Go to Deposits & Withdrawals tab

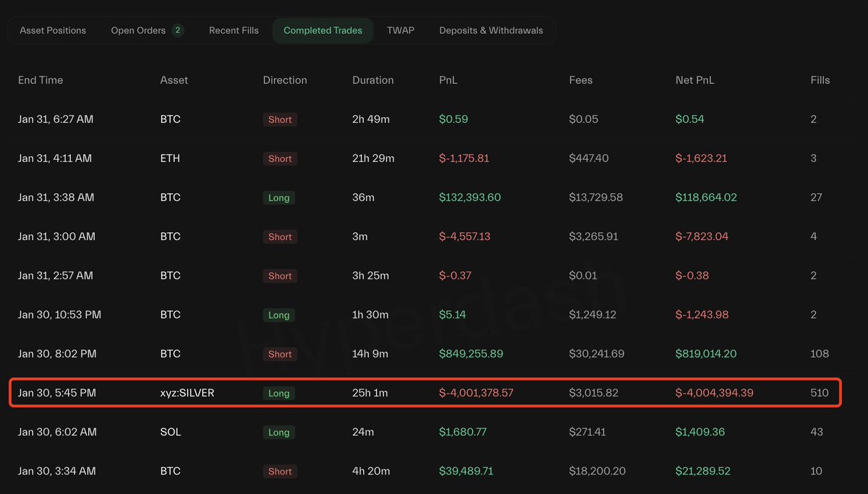(x=491, y=30)
